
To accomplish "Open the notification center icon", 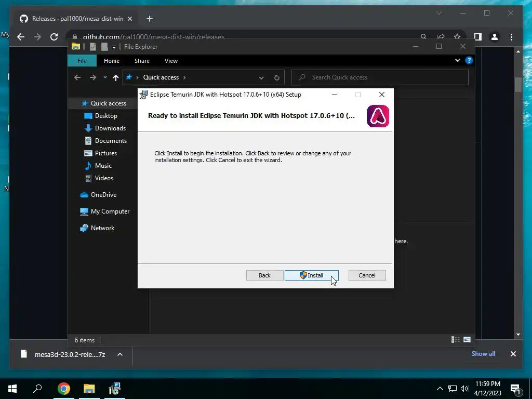I will click(516, 389).
